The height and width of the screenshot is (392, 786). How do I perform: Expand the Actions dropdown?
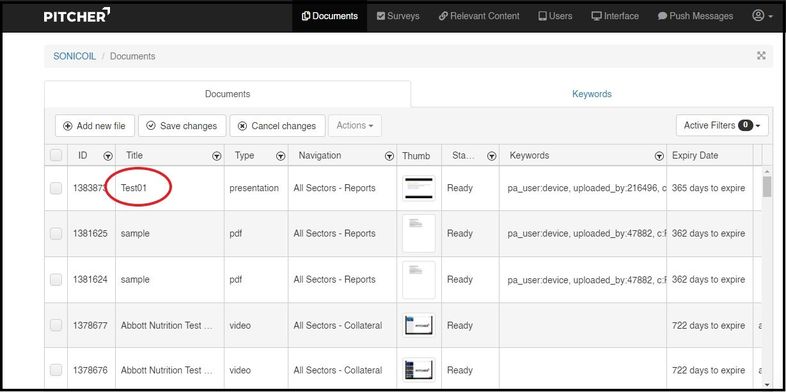[355, 125]
